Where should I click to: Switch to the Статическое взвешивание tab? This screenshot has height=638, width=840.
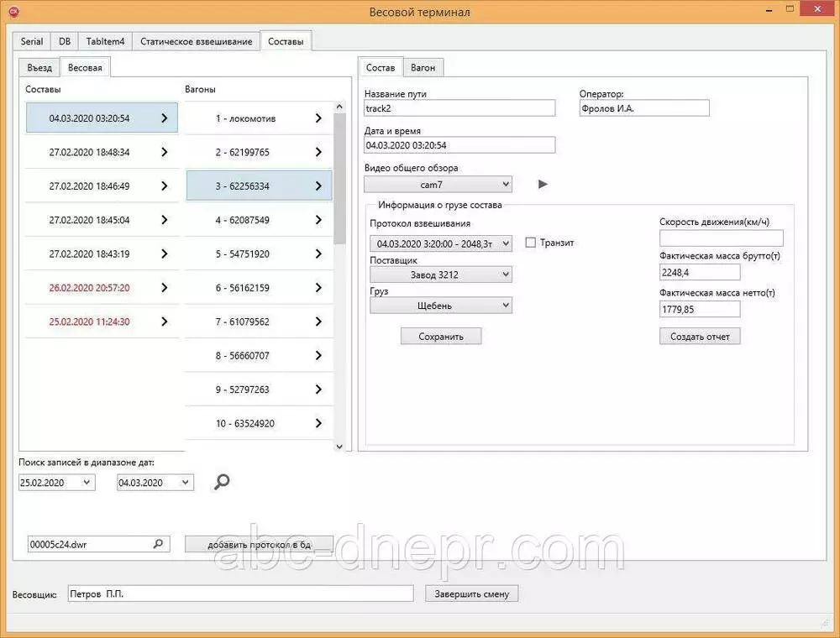tap(196, 41)
